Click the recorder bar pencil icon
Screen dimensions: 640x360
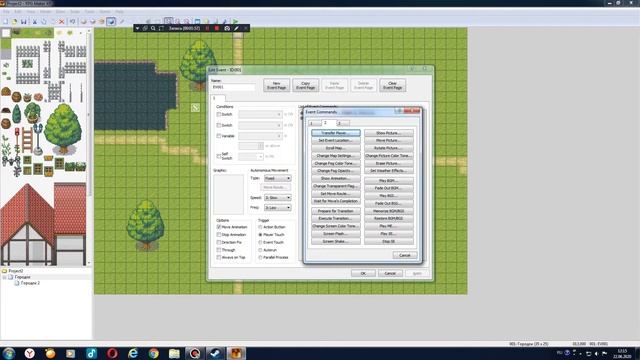point(236,28)
